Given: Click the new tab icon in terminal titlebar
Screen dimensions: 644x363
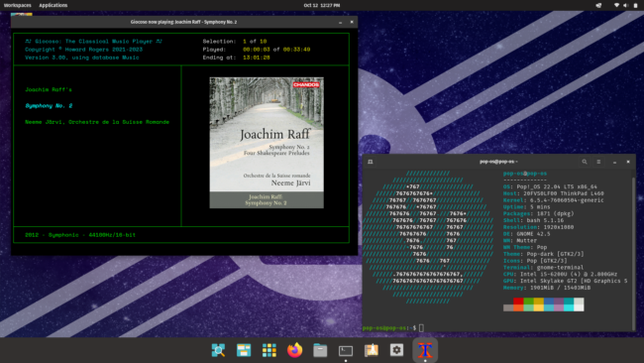Looking at the screenshot, I should coord(371,162).
